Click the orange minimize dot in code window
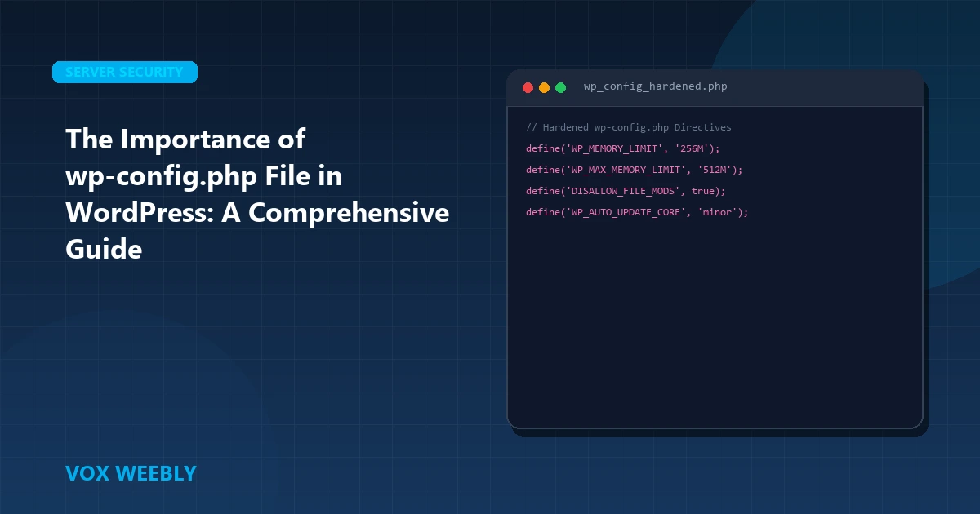The height and width of the screenshot is (514, 980). click(544, 87)
